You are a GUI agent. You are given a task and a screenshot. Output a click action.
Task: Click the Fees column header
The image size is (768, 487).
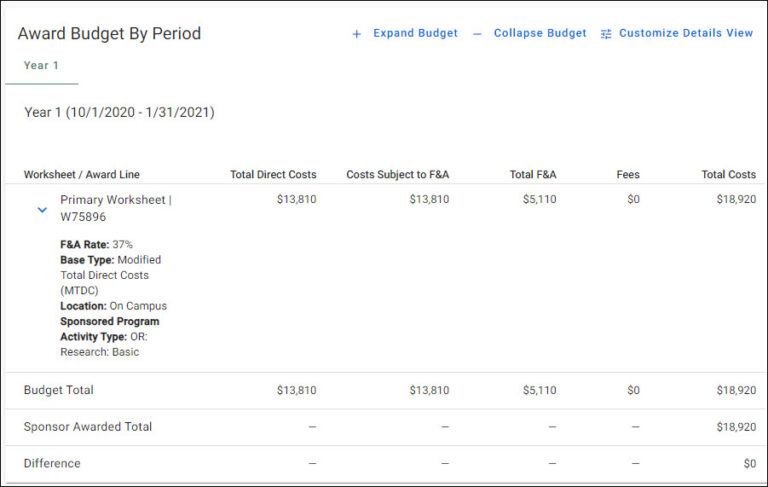628,175
